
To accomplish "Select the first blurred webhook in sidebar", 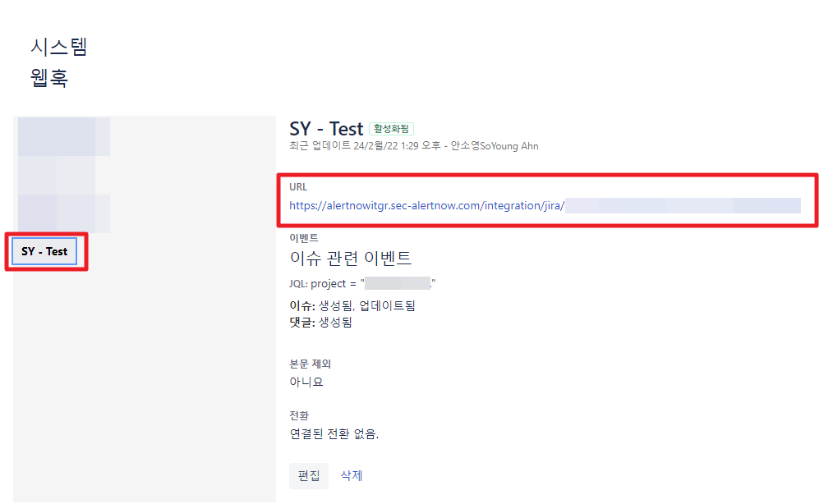I will 63,136.
